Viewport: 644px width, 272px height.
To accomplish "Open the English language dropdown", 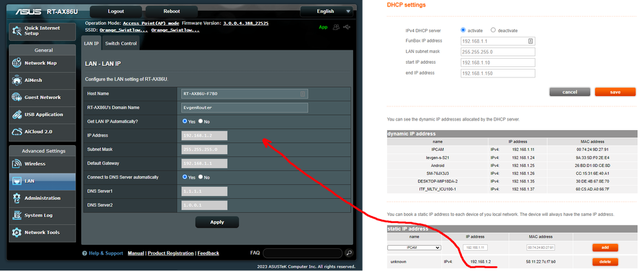I will coord(327,12).
